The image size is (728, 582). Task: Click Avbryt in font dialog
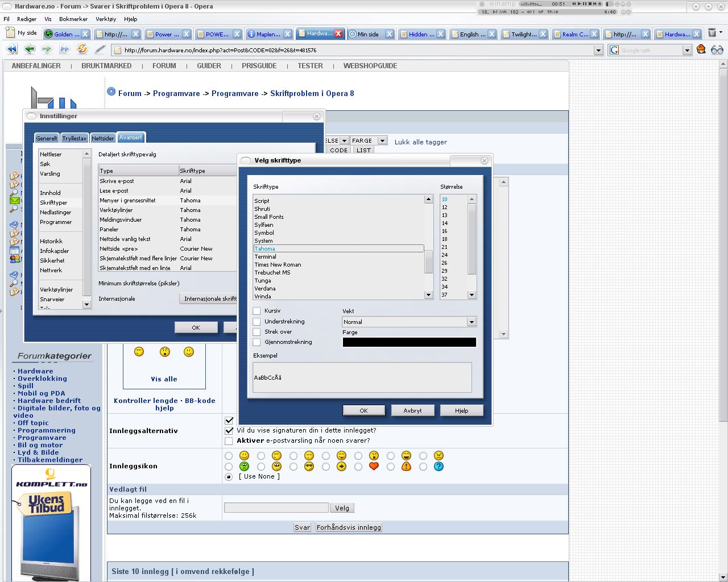click(412, 410)
